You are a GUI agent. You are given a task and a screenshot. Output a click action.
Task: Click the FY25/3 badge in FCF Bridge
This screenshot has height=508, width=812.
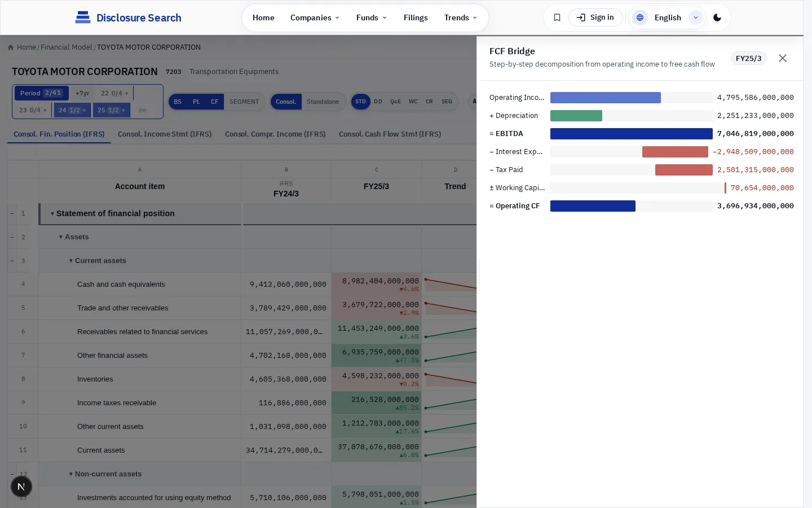(748, 58)
